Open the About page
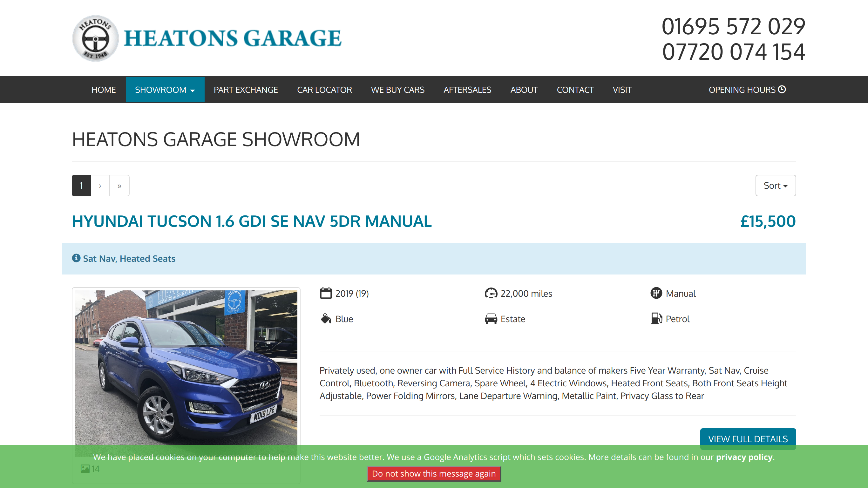This screenshot has width=868, height=488. (524, 90)
